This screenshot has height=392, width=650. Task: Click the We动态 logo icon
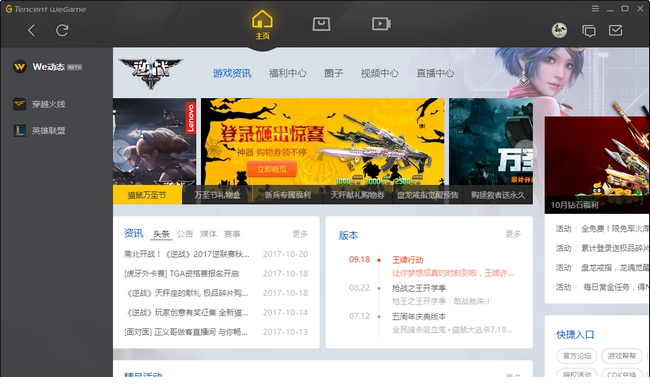point(19,67)
